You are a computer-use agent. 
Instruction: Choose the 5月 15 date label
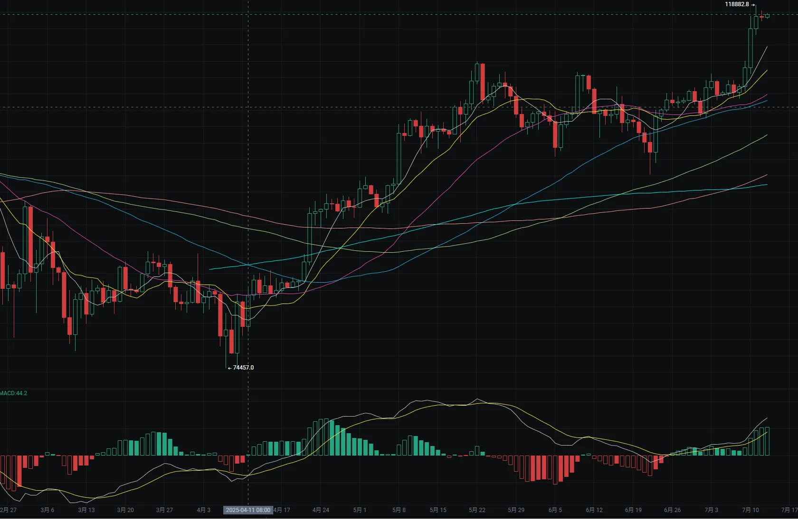[x=438, y=510]
